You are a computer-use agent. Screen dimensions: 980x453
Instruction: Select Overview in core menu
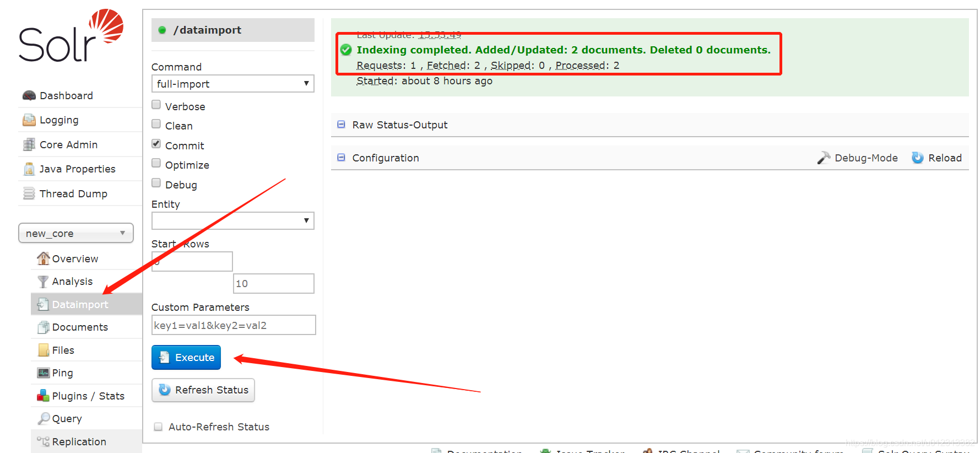tap(75, 259)
